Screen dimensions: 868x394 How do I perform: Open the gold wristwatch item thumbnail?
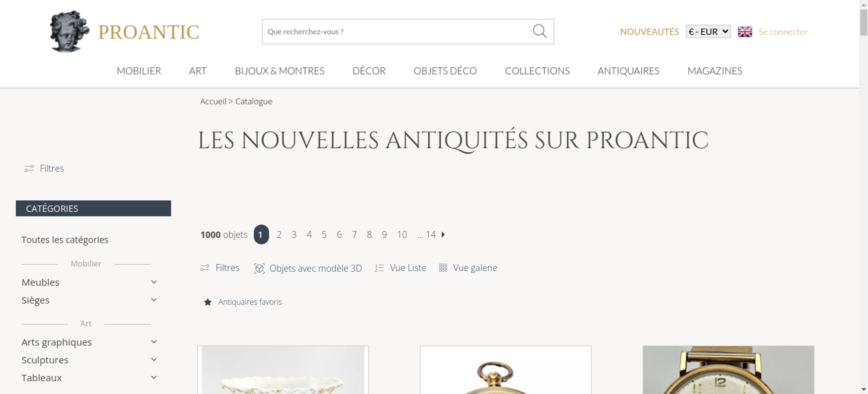click(728, 370)
